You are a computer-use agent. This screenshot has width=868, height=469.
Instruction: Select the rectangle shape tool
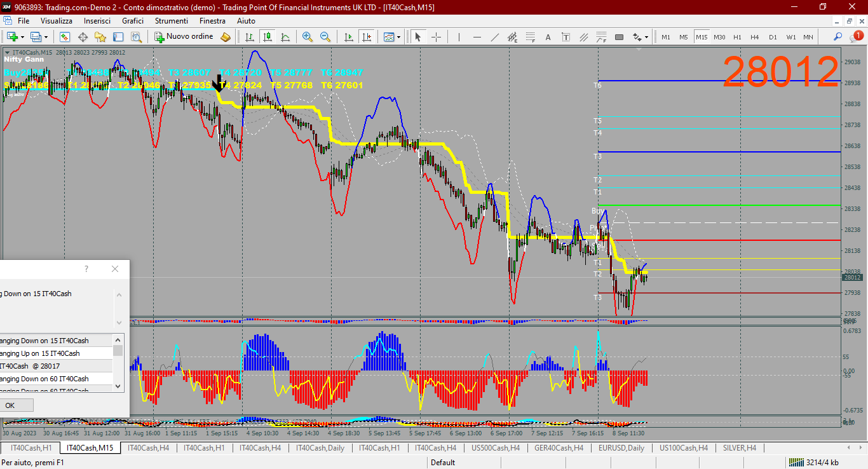click(619, 37)
